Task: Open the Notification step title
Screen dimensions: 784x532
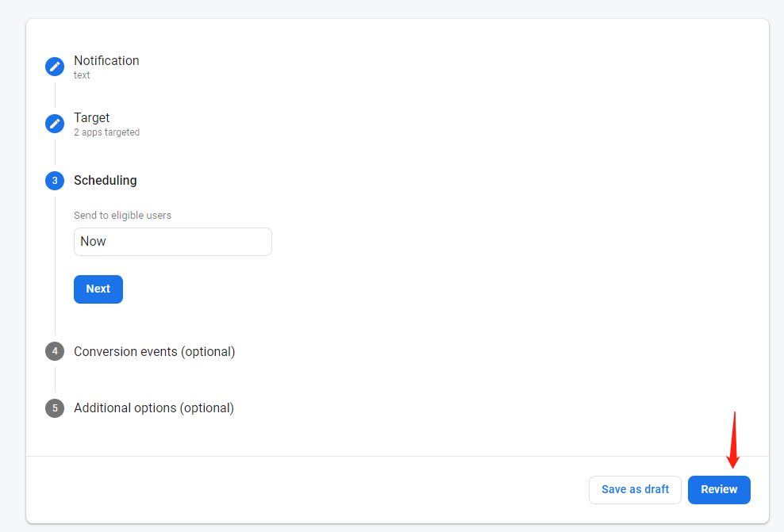Action: [106, 61]
